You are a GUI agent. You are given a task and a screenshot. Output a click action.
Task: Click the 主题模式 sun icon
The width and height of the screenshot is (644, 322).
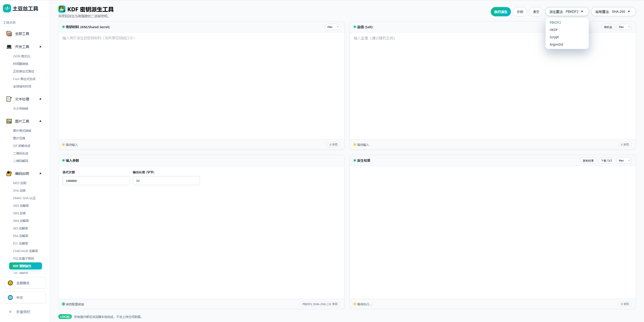tap(10, 283)
